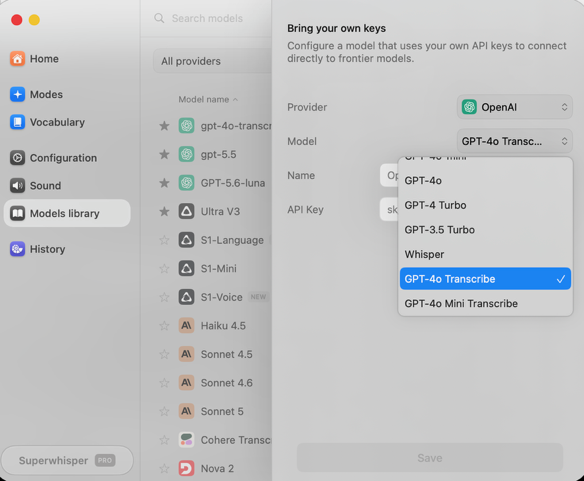Favorite the Nova 2 star
The width and height of the screenshot is (584, 481).
point(164,468)
